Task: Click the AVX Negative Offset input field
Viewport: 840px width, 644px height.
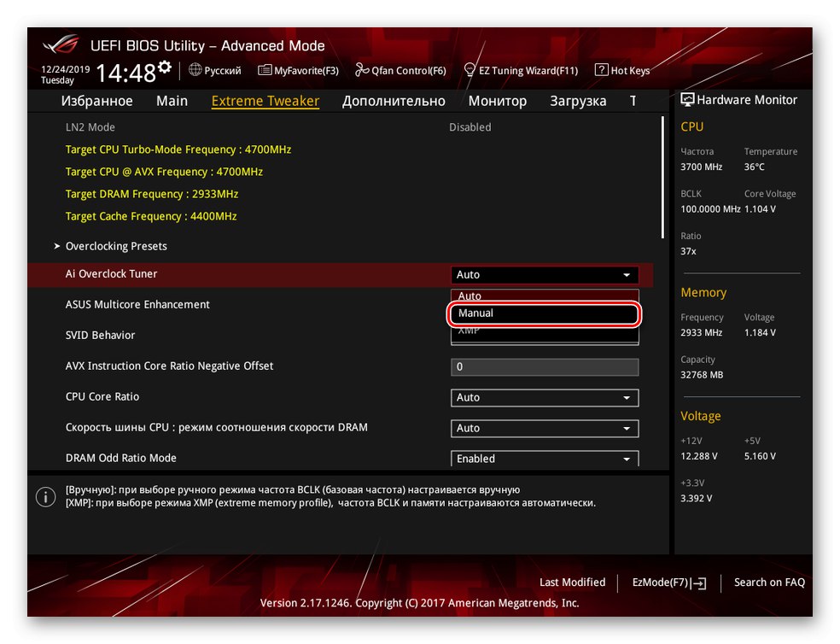Action: tap(545, 366)
